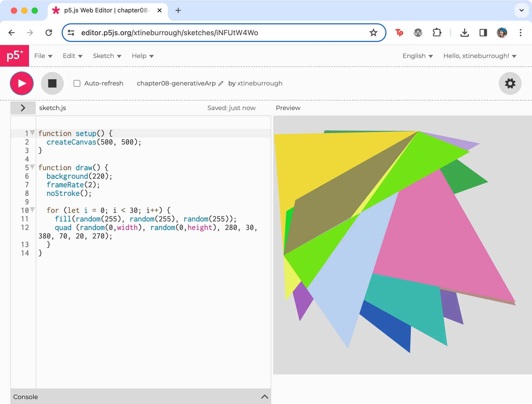Reload the page
Image resolution: width=532 pixels, height=404 pixels.
tap(49, 32)
